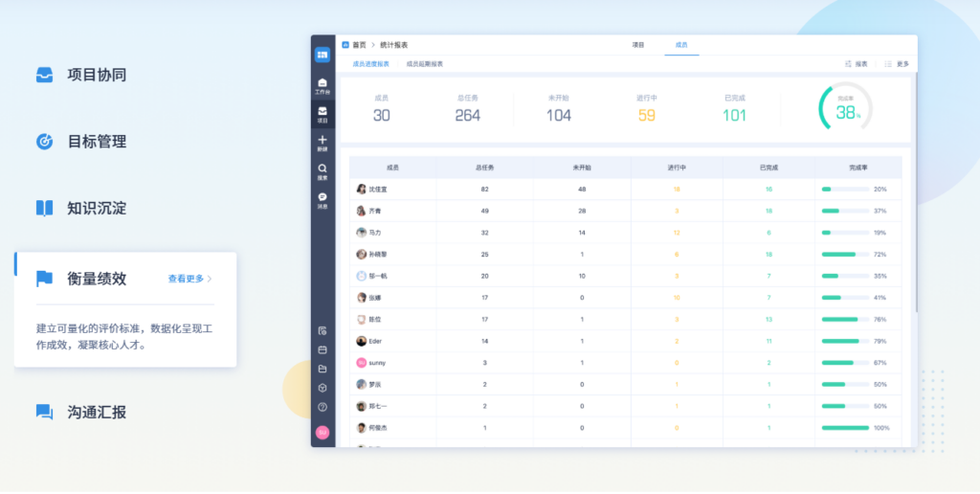Click the member name 郑七一
980x494 pixels.
[x=377, y=407]
